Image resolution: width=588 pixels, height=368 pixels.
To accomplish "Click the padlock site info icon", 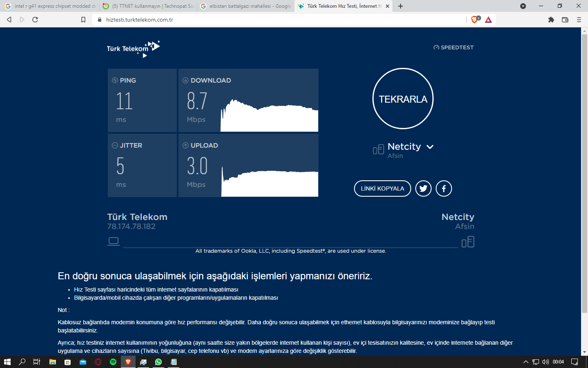I will pos(100,20).
